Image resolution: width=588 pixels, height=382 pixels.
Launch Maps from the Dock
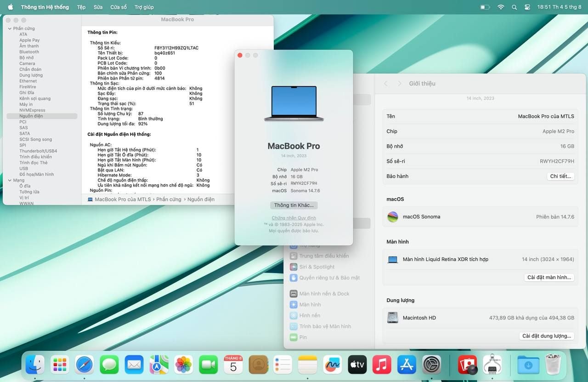click(x=159, y=365)
